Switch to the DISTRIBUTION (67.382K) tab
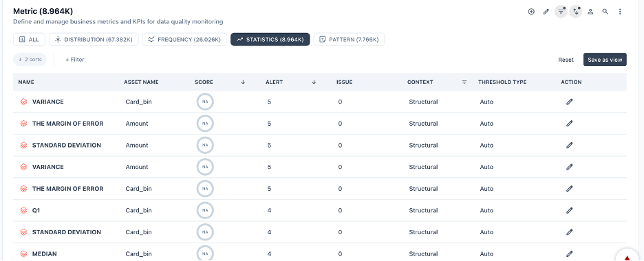 [94, 39]
